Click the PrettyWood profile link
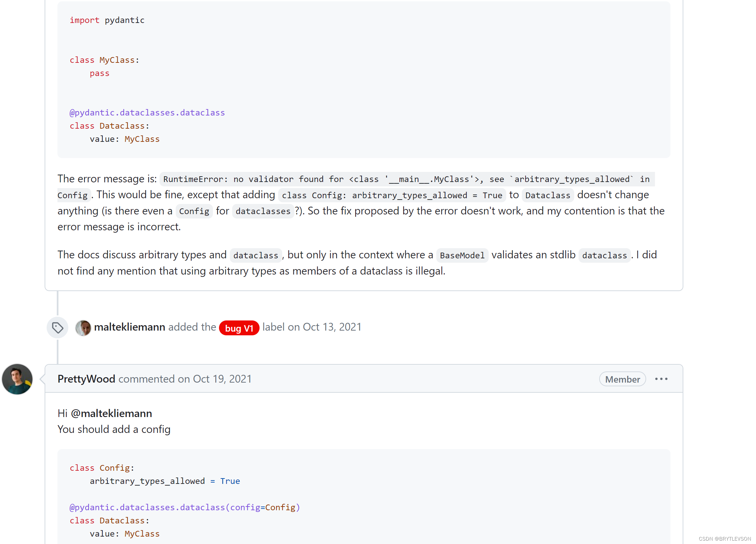756x544 pixels. pyautogui.click(x=86, y=379)
